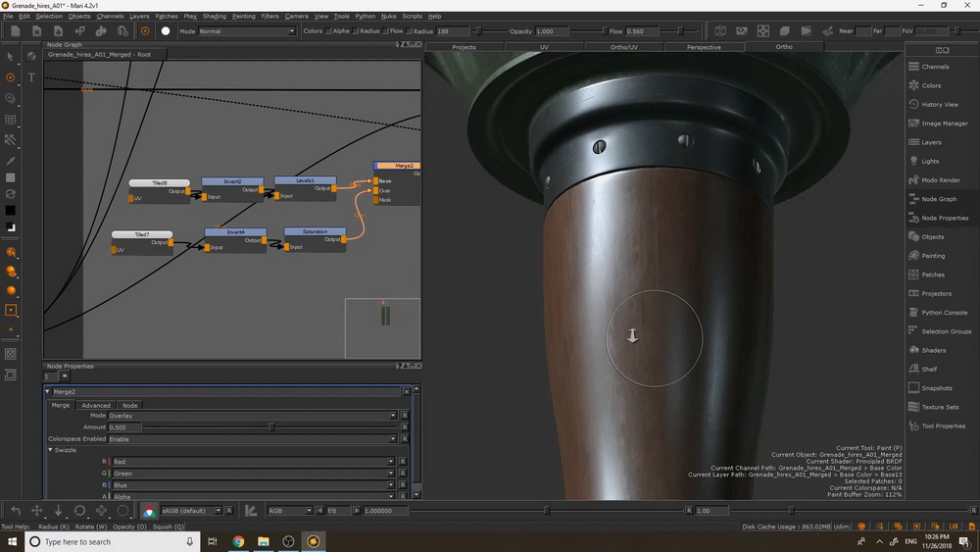Enable the Flow checkbox
This screenshot has height=552, width=980.
coord(385,31)
